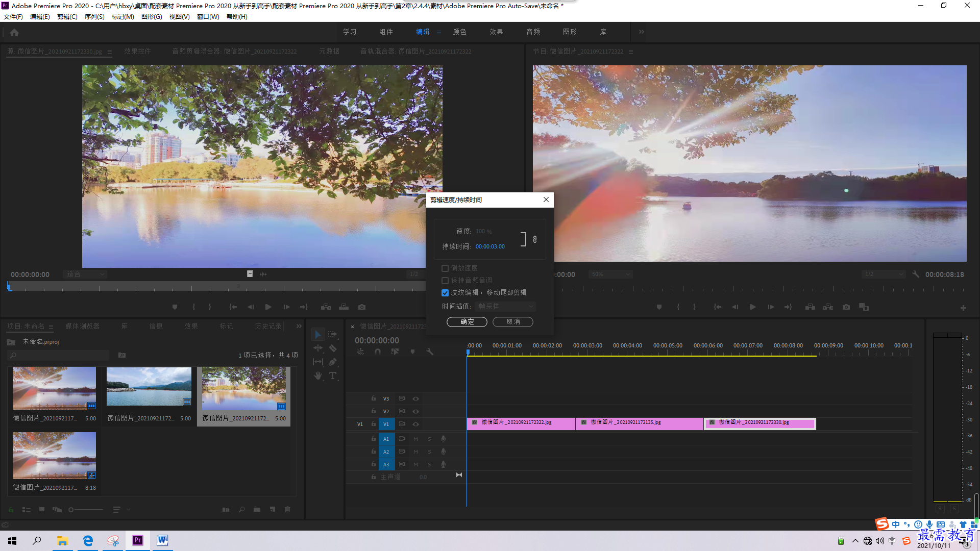980x551 pixels.
Task: Open timeline wrench settings icon
Action: tap(430, 352)
